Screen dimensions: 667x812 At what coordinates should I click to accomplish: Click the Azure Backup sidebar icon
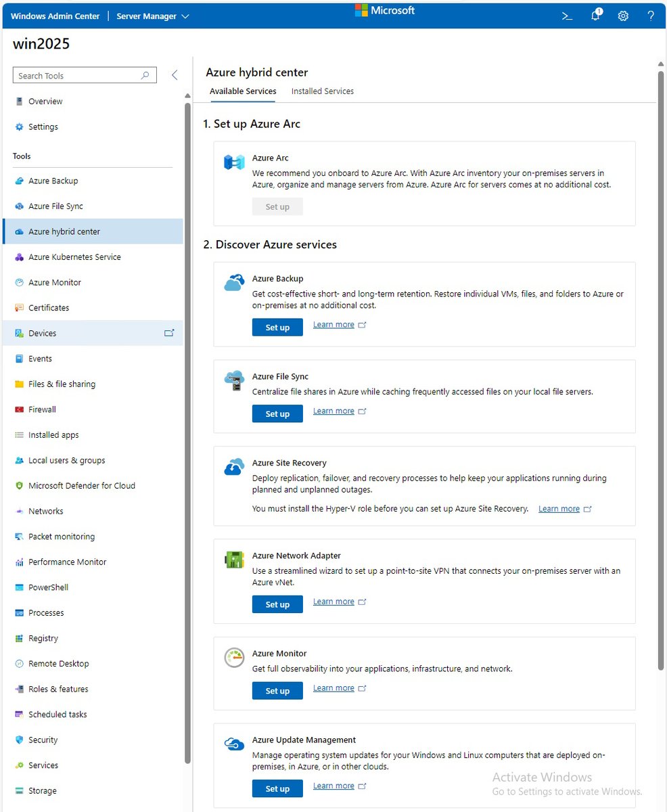[x=20, y=181]
